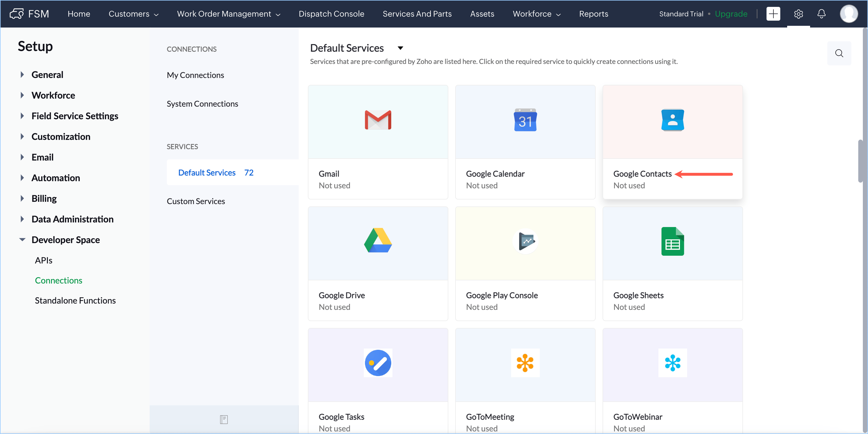
Task: Expand the Customers menu
Action: [x=133, y=14]
